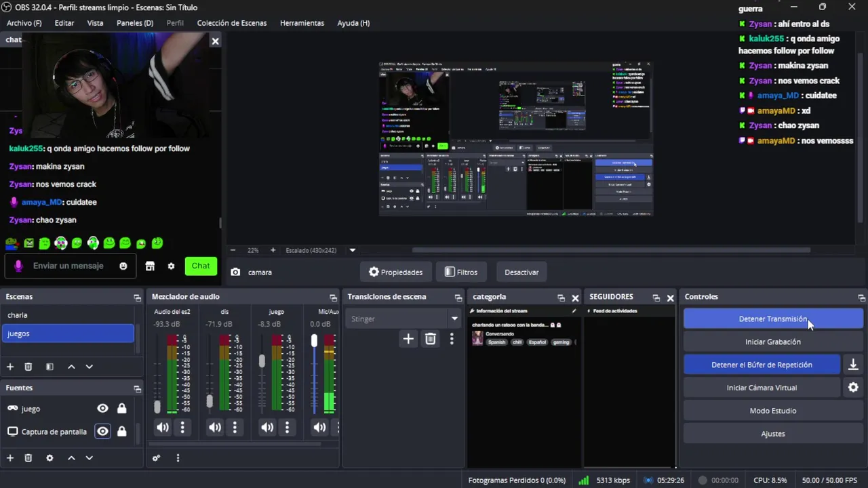Zoom in preview with plus icon

tap(273, 250)
